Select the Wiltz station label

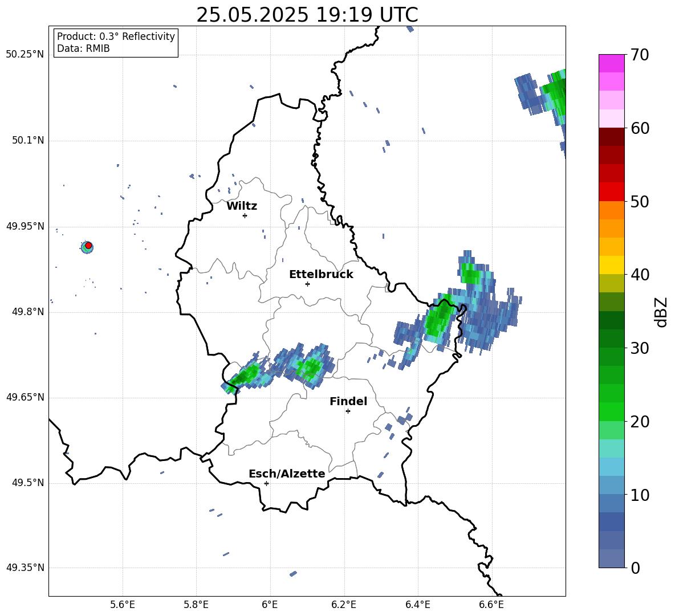(242, 206)
